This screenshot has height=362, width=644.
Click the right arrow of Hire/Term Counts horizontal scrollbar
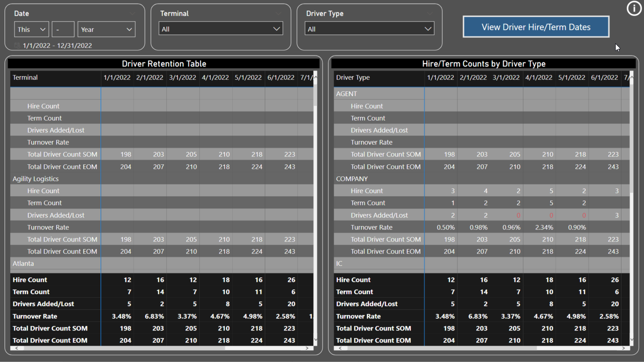(624, 348)
